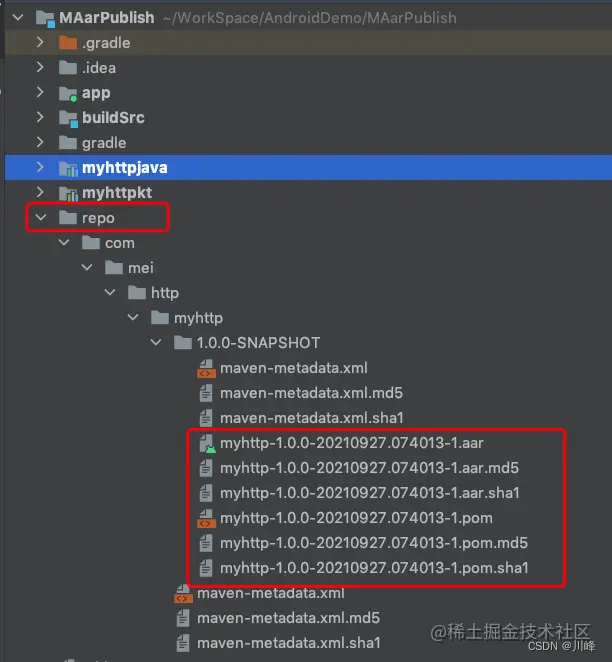This screenshot has width=612, height=662.
Task: Select myhttp-1.0.0-20210927.074013-1.pom file
Action: pyautogui.click(x=357, y=518)
